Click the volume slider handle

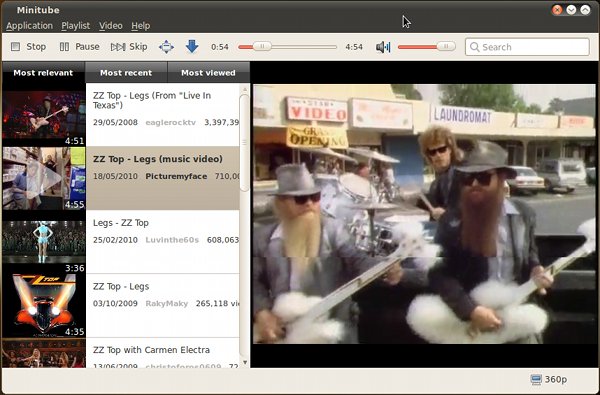(x=446, y=47)
